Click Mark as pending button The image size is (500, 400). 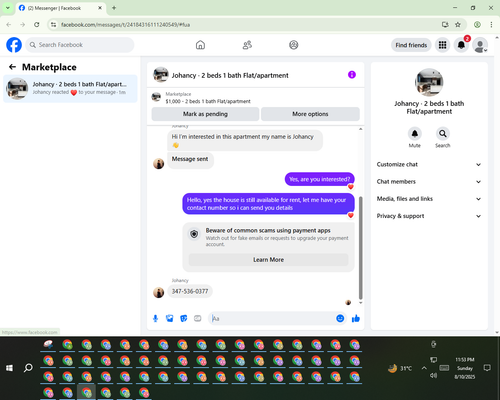(x=205, y=114)
